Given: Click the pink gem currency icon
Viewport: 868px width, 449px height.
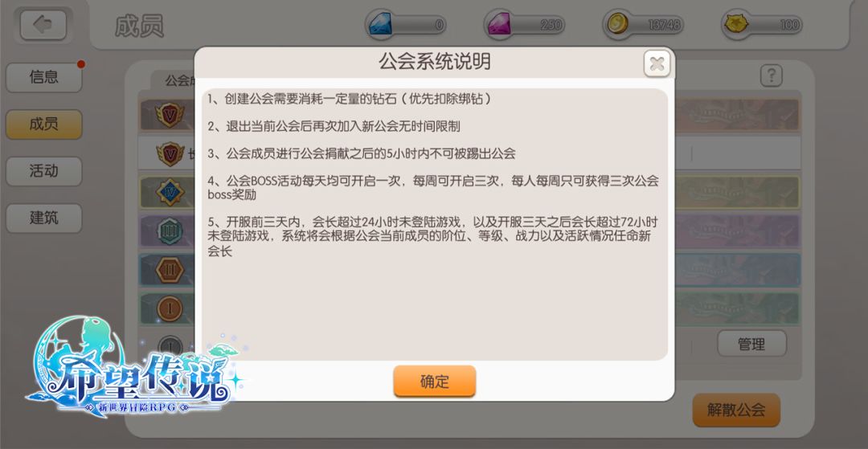Looking at the screenshot, I should [499, 24].
